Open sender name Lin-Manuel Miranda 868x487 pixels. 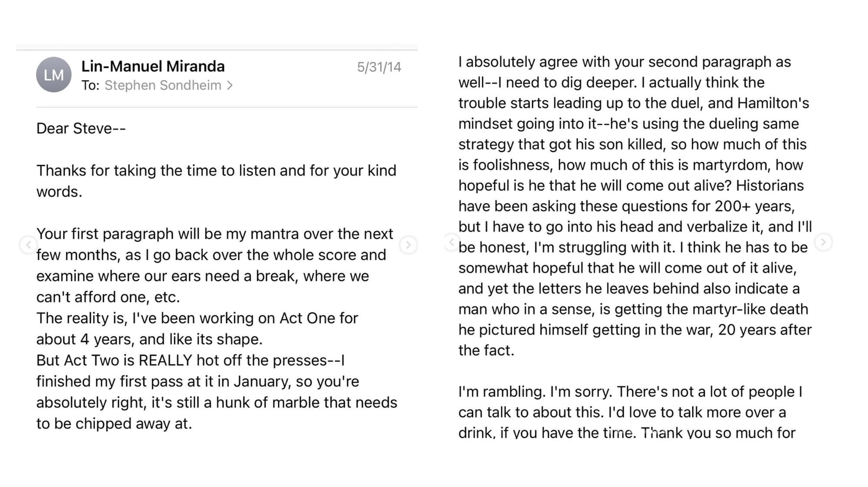[153, 66]
